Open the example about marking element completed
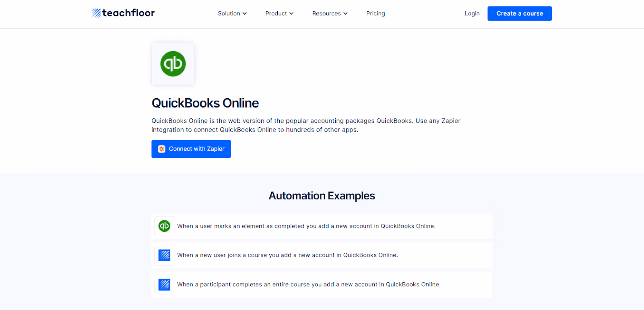 [322, 226]
